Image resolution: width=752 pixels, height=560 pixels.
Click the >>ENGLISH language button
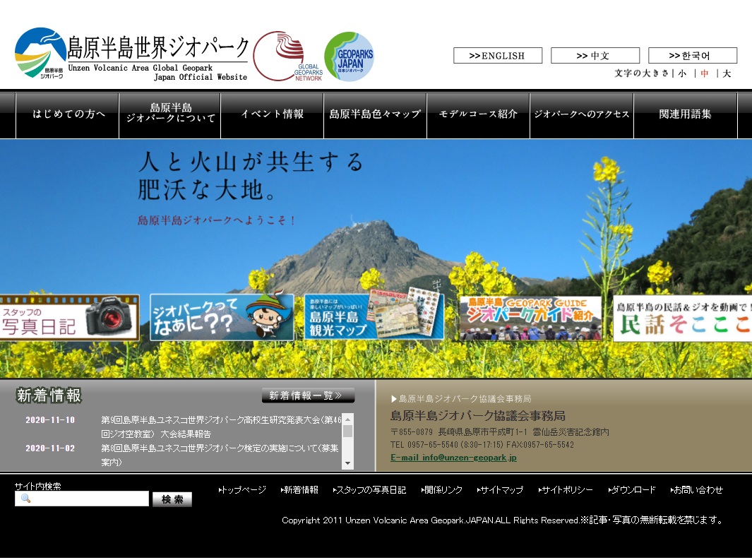(497, 55)
